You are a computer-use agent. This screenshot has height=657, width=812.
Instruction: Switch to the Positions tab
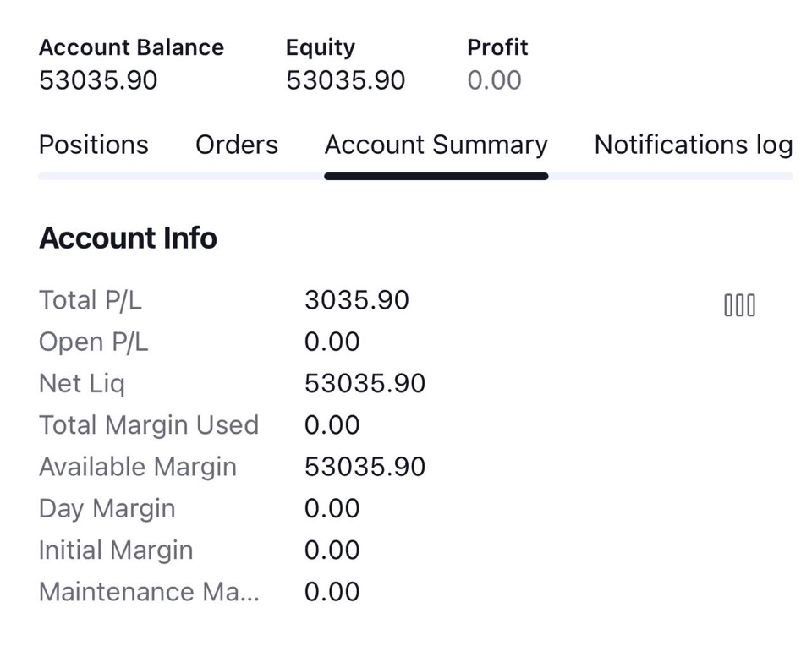pyautogui.click(x=94, y=145)
